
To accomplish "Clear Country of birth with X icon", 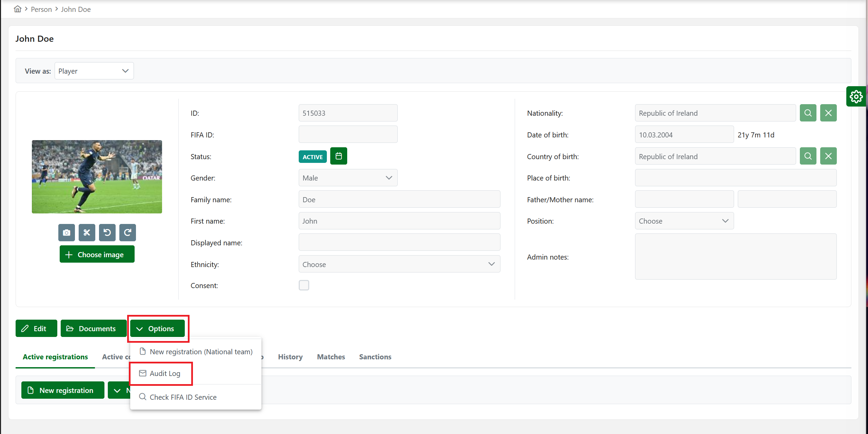I will pos(828,156).
